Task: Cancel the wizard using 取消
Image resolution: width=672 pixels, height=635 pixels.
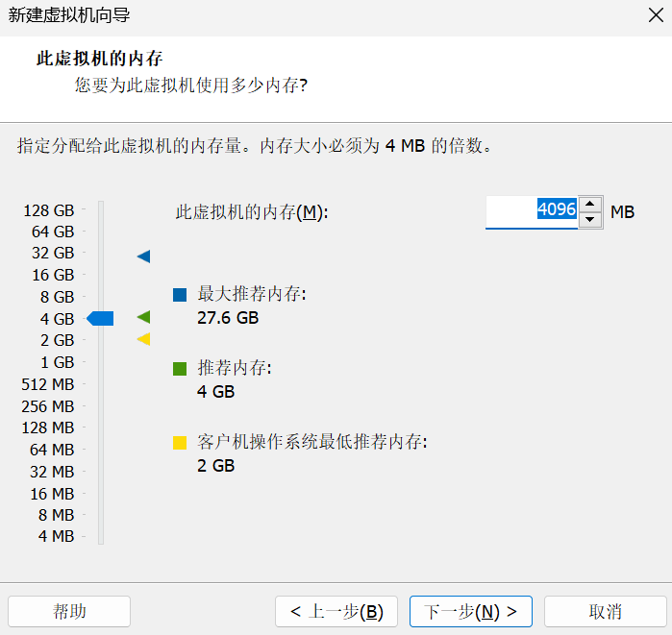Action: click(x=605, y=611)
